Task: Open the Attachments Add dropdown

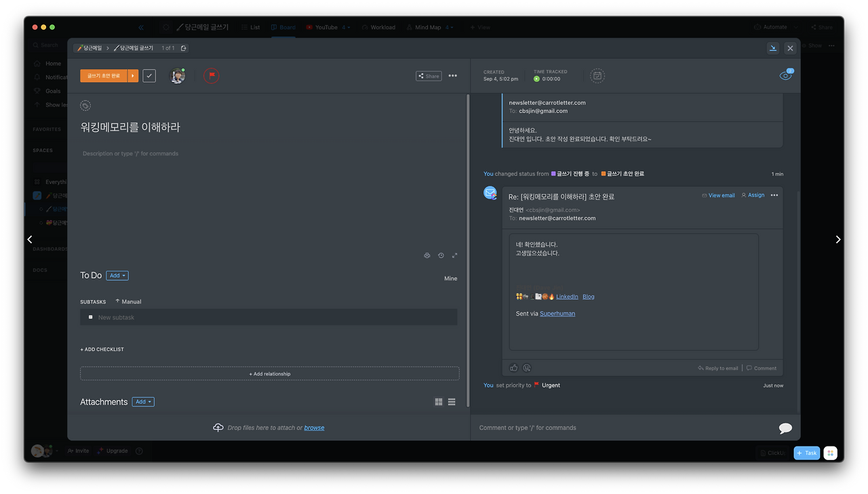Action: [x=143, y=402]
